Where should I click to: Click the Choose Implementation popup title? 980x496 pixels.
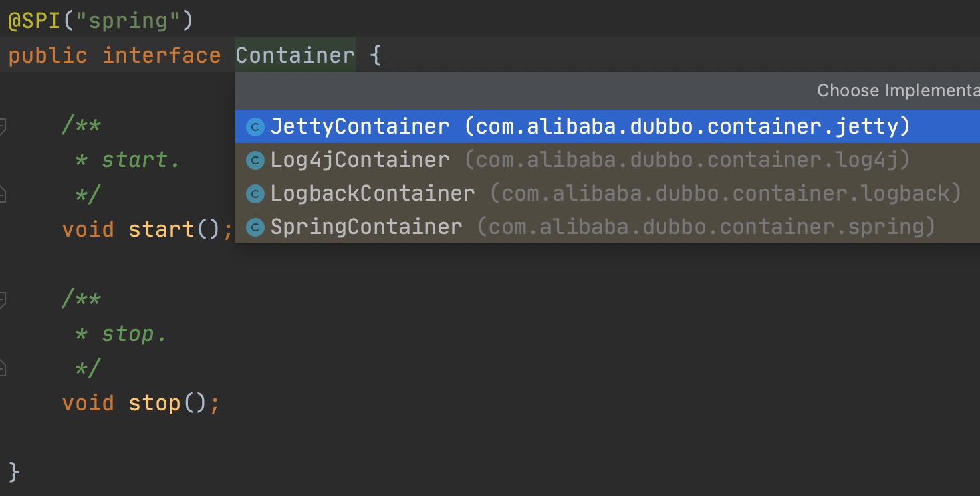click(x=898, y=90)
